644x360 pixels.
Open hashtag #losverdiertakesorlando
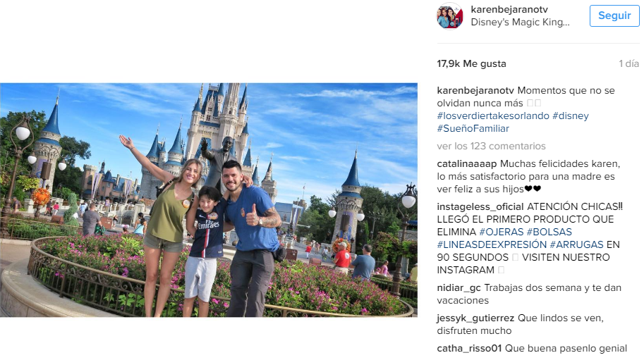pyautogui.click(x=493, y=116)
